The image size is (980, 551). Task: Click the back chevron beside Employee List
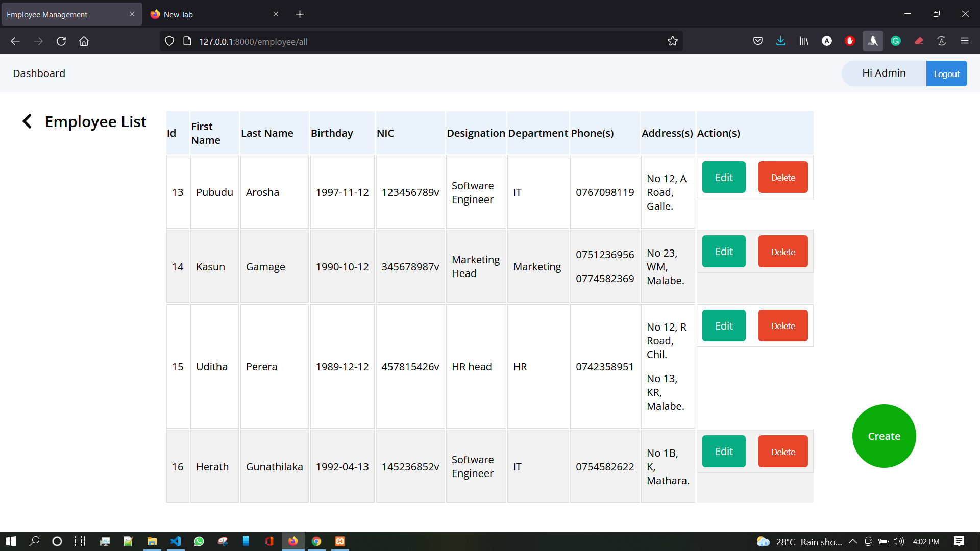pos(27,121)
